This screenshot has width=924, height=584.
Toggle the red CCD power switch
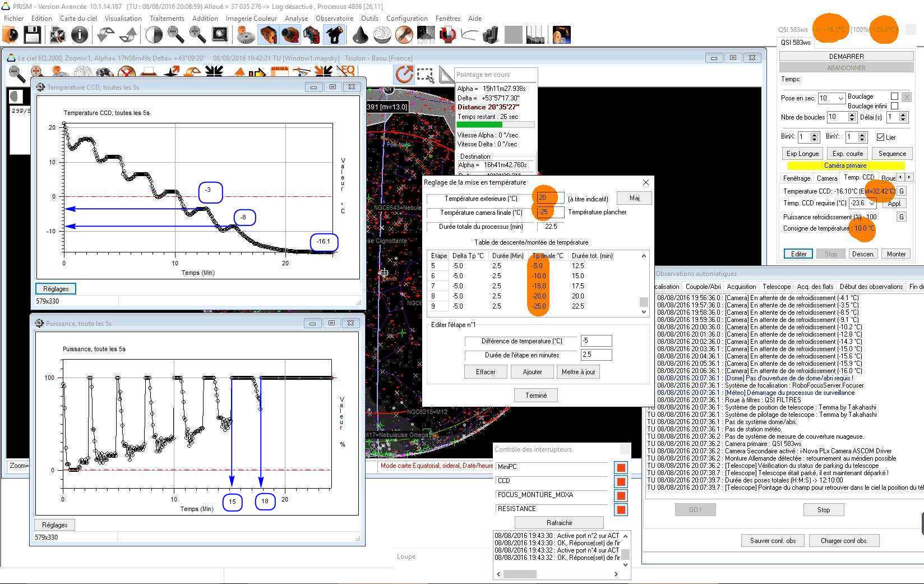coord(621,481)
